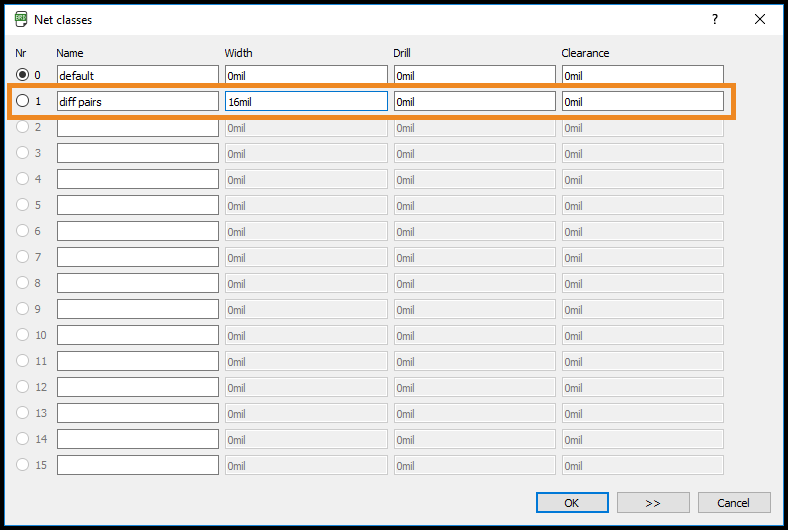The width and height of the screenshot is (788, 530).
Task: Select net class 0 radio button
Action: 23,75
